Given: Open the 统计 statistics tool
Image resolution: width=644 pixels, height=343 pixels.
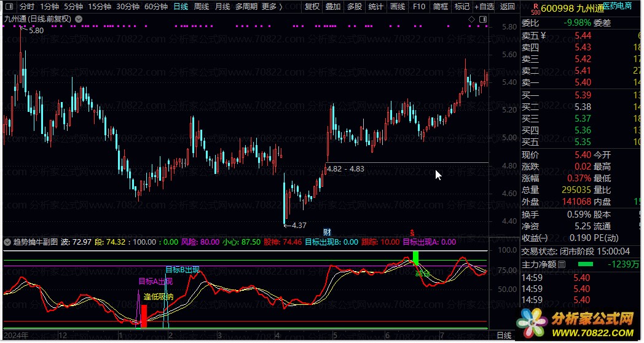Looking at the screenshot, I should pos(376,7).
